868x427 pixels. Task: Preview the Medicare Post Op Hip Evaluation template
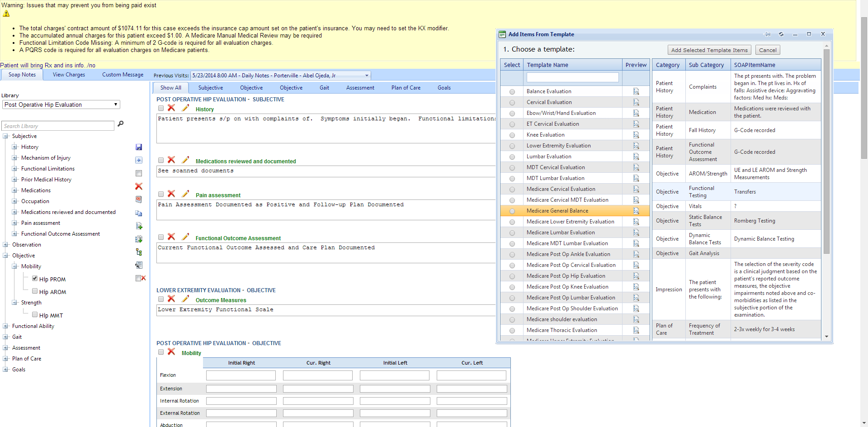pyautogui.click(x=636, y=276)
